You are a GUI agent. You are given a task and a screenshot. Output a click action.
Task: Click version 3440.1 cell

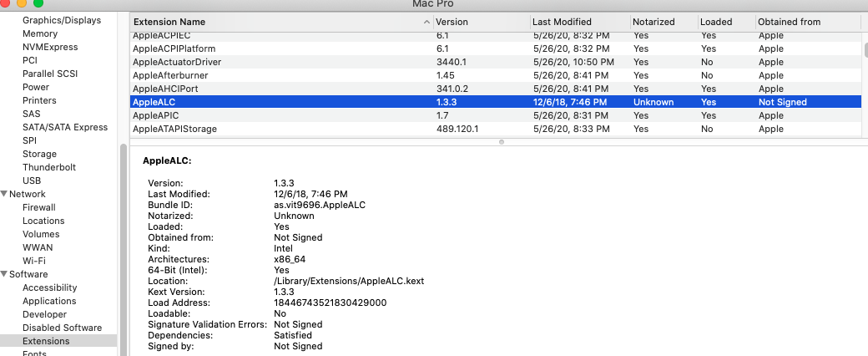pyautogui.click(x=452, y=62)
